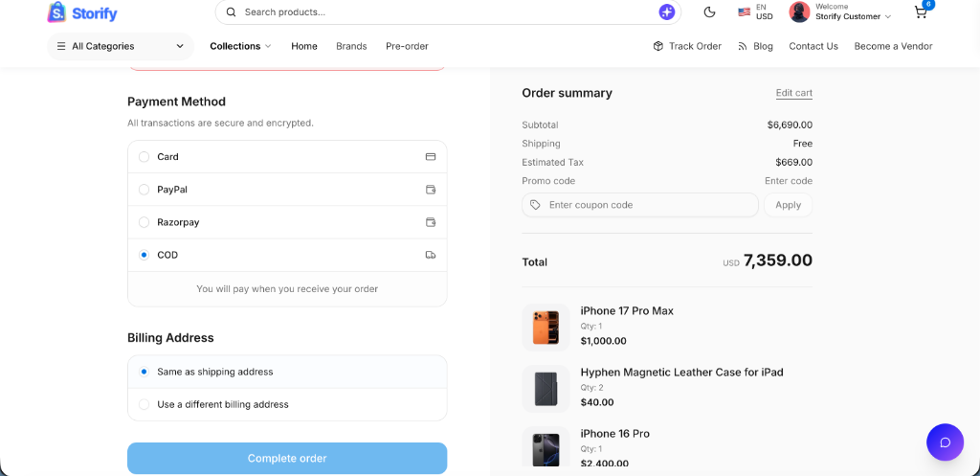Select Card payment method

point(287,157)
